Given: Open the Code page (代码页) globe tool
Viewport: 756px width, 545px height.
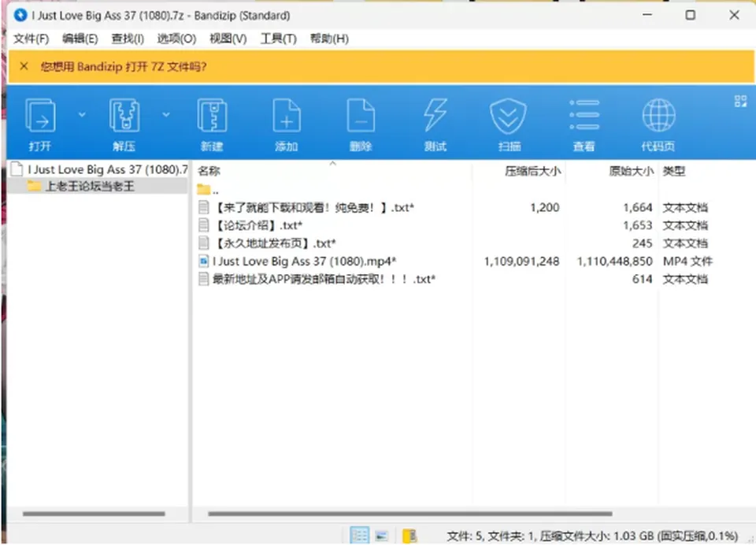Looking at the screenshot, I should click(658, 115).
